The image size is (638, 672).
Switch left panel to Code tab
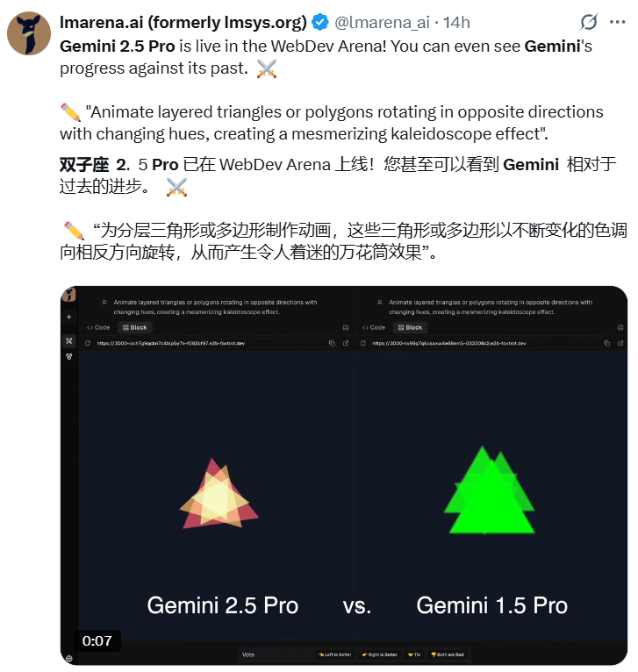click(98, 327)
